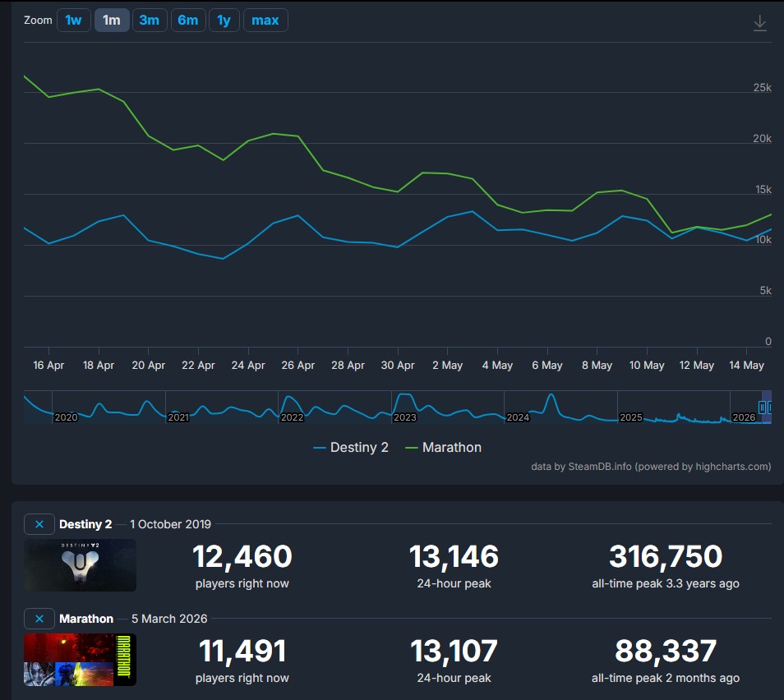Click the 5 March 2026 release date
Viewport: 784px width, 700px height.
[169, 619]
